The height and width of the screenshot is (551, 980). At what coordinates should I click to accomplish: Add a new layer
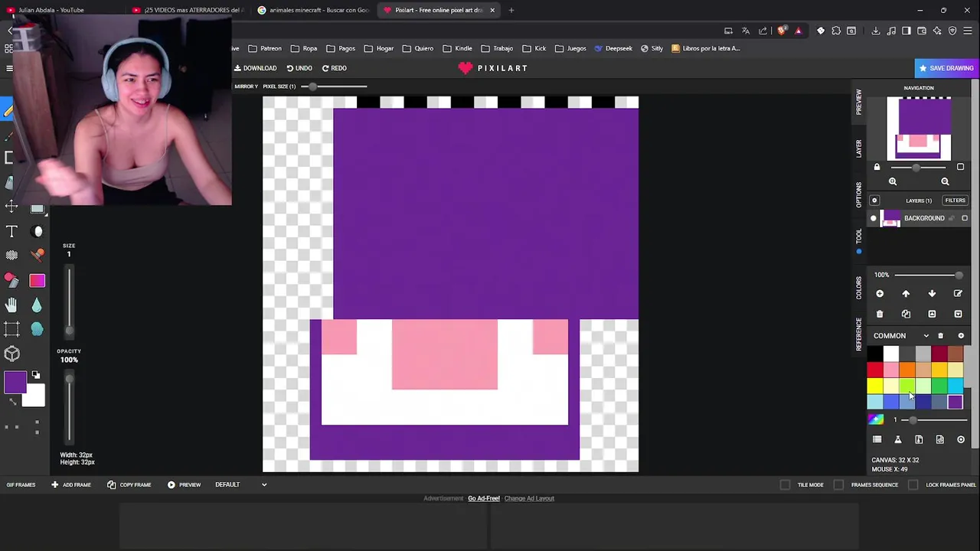[880, 294]
